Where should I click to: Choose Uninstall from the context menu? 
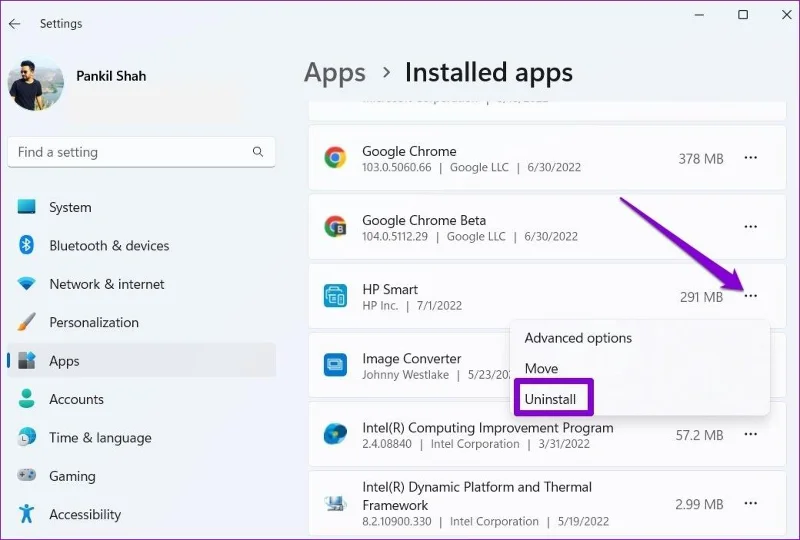(551, 399)
